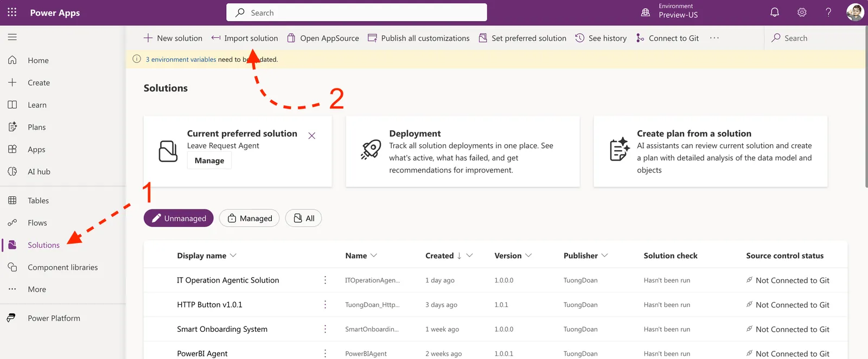
Task: Click the See history clock icon
Action: pos(580,38)
